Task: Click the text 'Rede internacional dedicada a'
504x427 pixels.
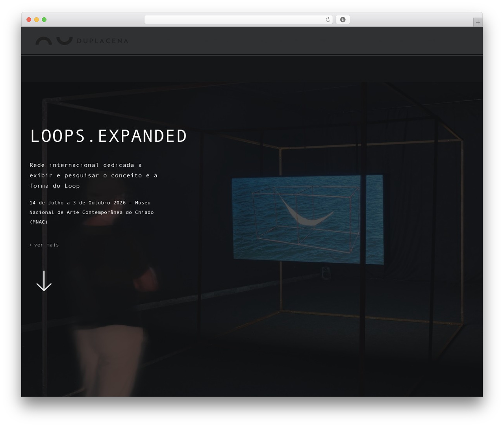Action: click(x=86, y=165)
